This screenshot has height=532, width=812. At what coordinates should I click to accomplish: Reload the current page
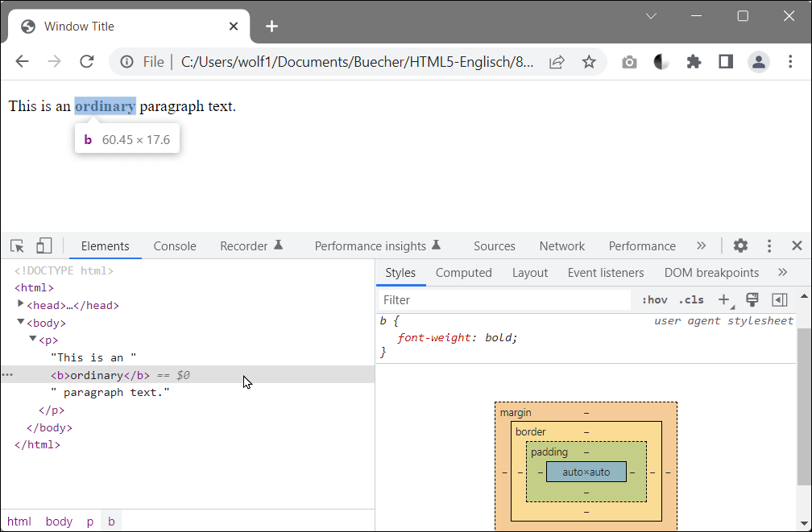click(86, 61)
